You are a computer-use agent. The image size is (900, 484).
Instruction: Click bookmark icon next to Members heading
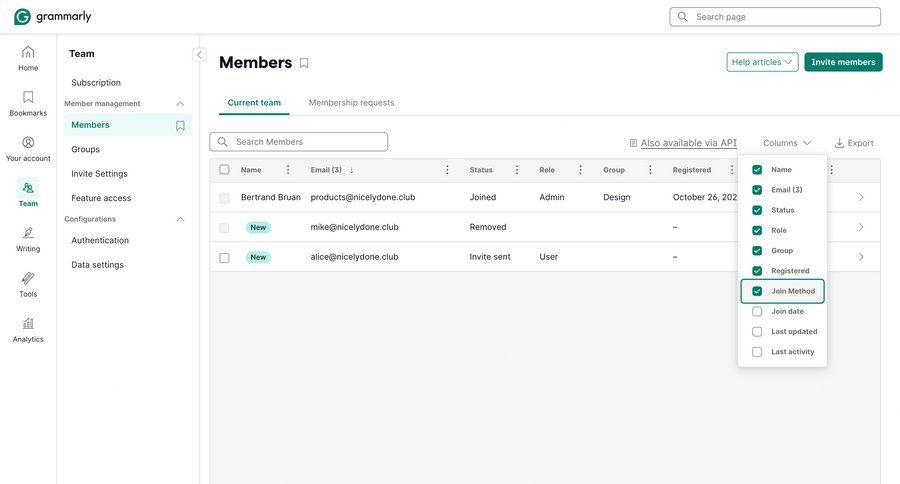tap(304, 63)
